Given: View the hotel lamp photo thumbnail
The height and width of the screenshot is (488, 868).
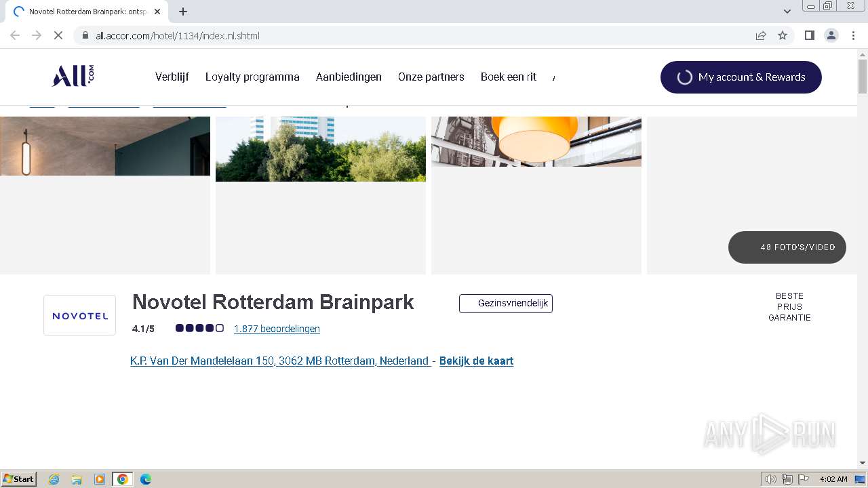Looking at the screenshot, I should point(105,146).
